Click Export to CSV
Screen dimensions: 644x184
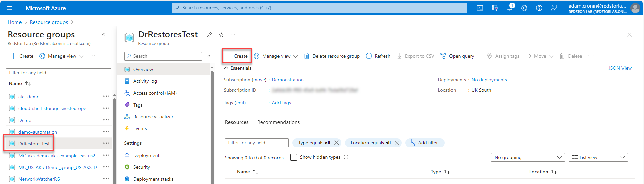click(416, 56)
